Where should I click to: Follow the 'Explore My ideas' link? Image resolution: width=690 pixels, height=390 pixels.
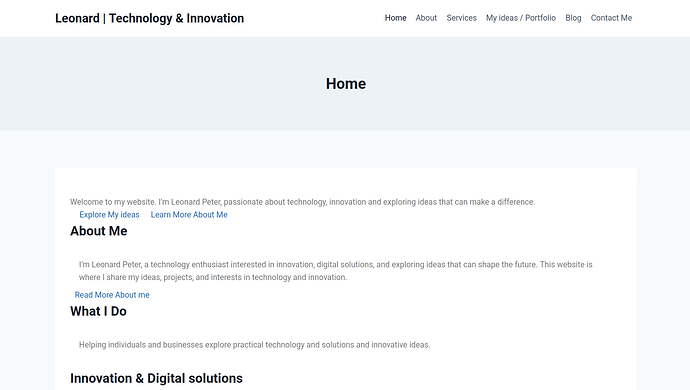click(109, 215)
